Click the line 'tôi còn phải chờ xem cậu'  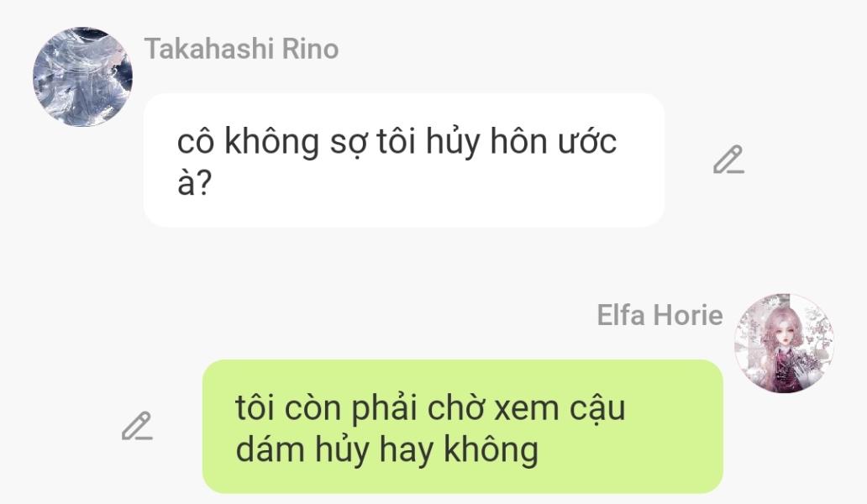(430, 408)
